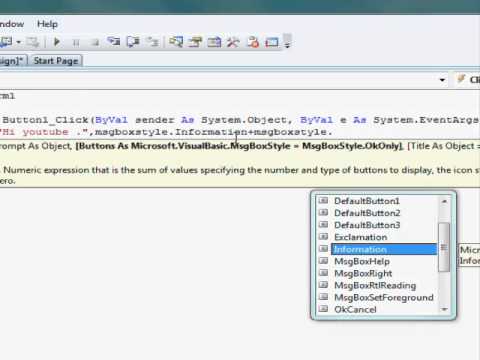Open the Solution Explorer icon
This screenshot has height=360, width=480.
tap(176, 42)
